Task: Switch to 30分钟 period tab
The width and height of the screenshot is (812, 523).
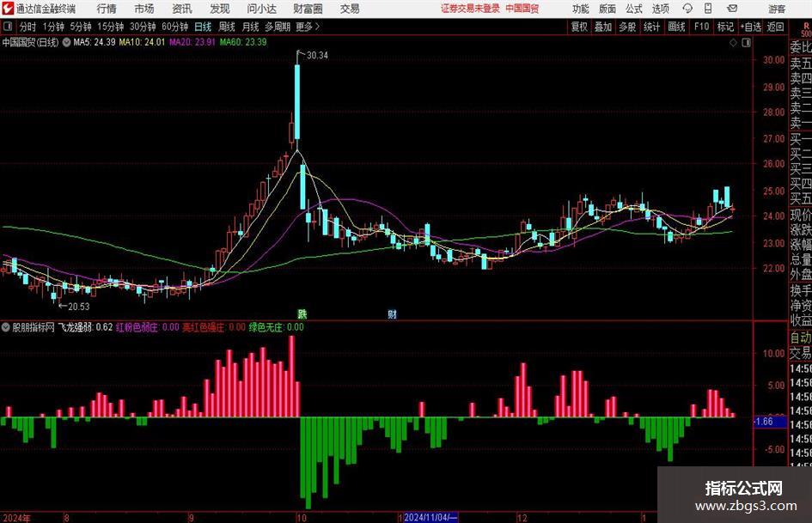Action: pos(143,27)
